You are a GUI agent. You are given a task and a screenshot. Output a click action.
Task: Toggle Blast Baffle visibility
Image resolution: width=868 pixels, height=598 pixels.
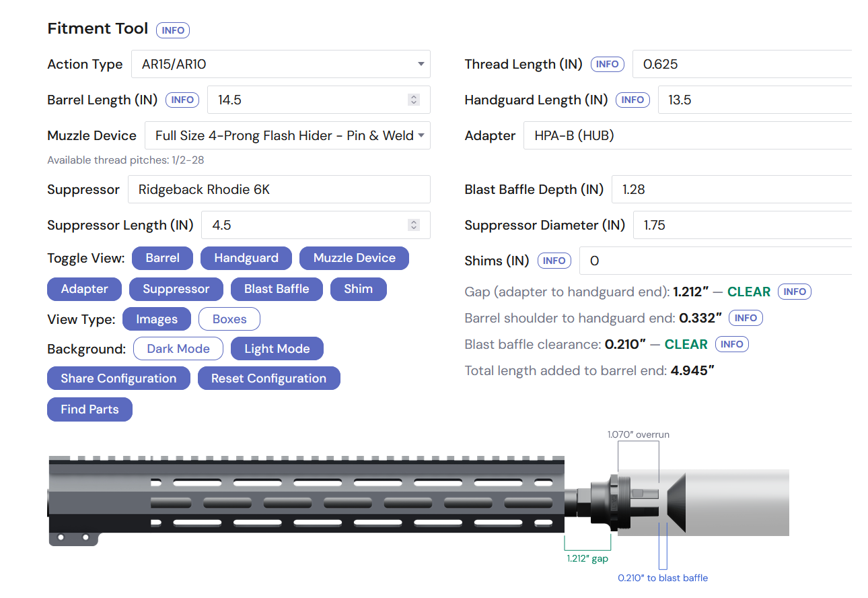277,289
